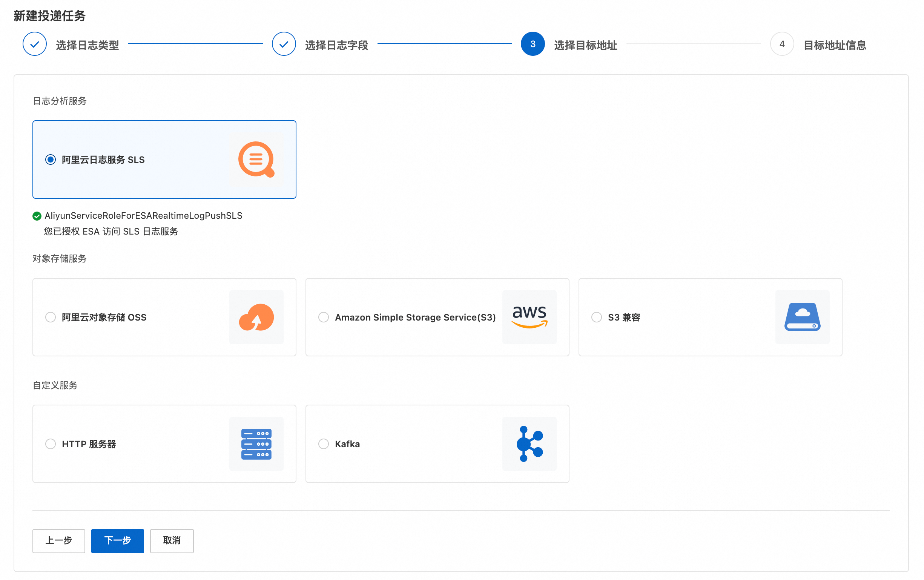The width and height of the screenshot is (924, 580).
Task: Select the 阿里云日志服务 SLS radio button
Action: point(50,160)
